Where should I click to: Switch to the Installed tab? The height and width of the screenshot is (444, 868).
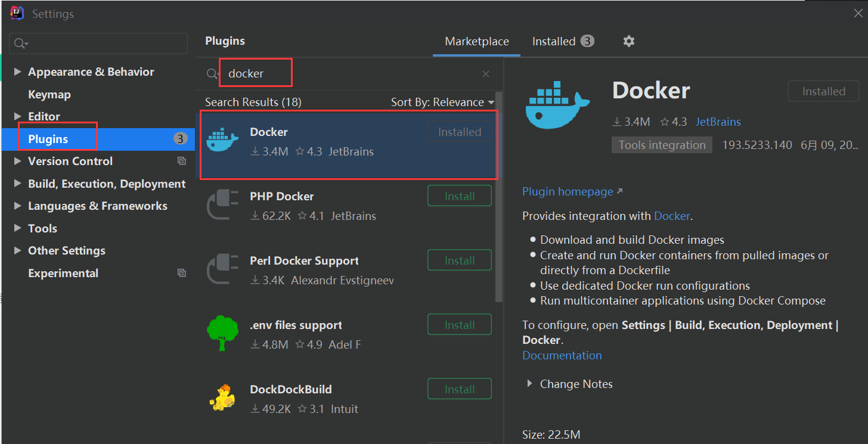coord(553,41)
